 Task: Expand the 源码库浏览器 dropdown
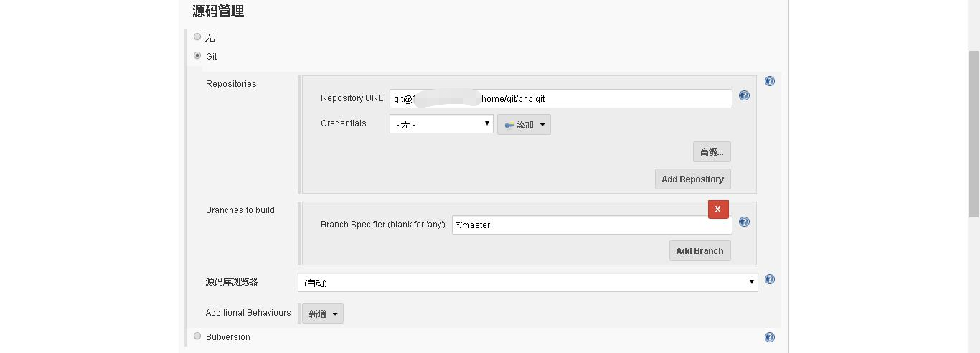click(527, 282)
